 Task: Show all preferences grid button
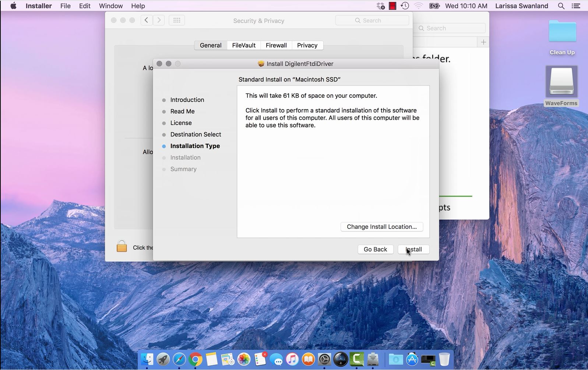click(x=177, y=20)
